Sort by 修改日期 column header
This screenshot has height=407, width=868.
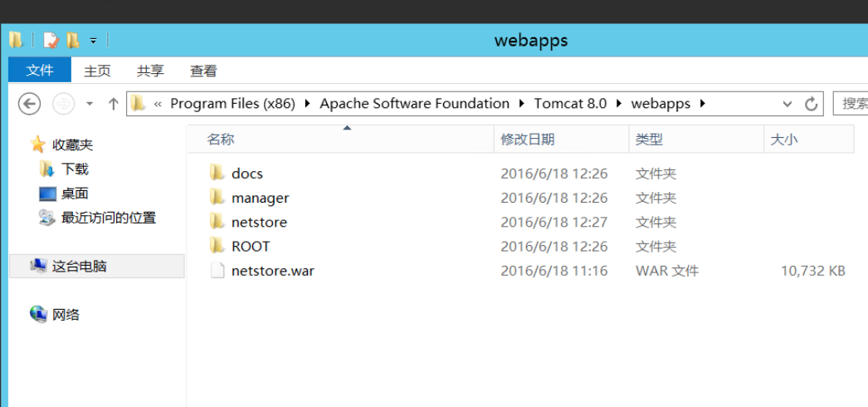click(x=561, y=140)
